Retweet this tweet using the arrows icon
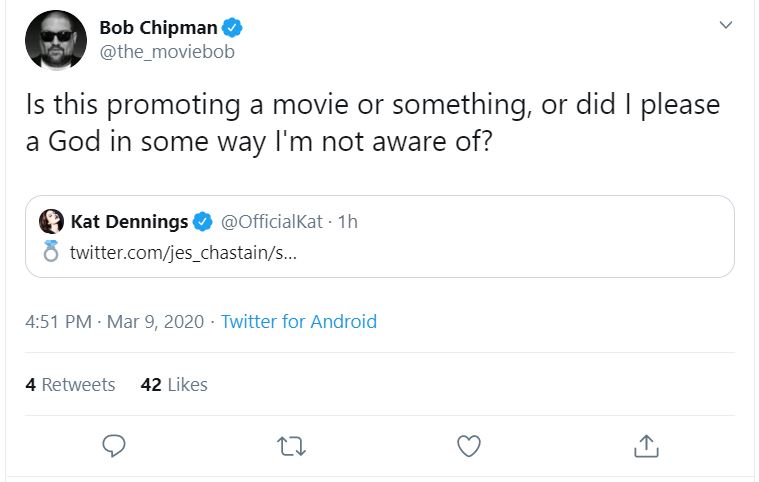Viewport: 759px width, 482px height. 291,445
